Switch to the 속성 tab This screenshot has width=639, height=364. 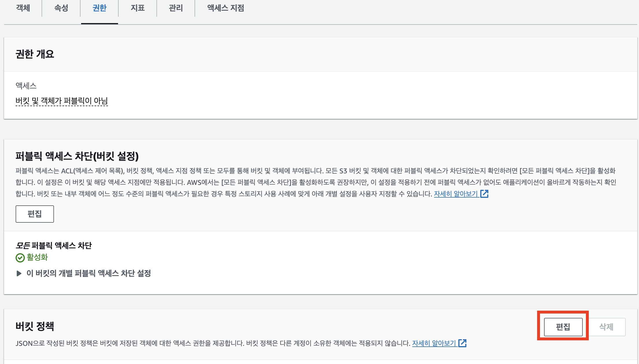point(61,8)
